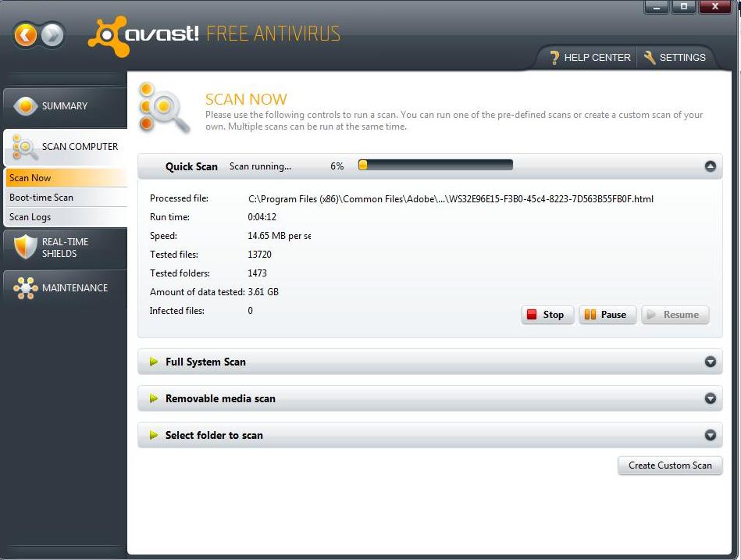Close the avast window
Image resolution: width=741 pixels, height=560 pixels.
pyautogui.click(x=715, y=7)
